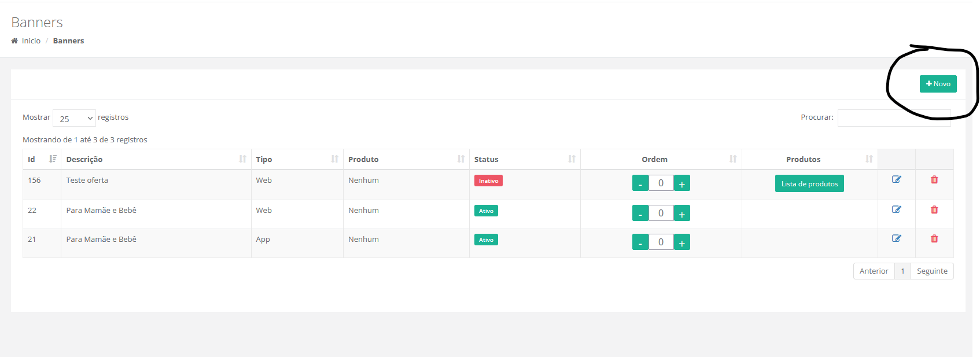Click the home icon in breadcrumb

tap(14, 41)
